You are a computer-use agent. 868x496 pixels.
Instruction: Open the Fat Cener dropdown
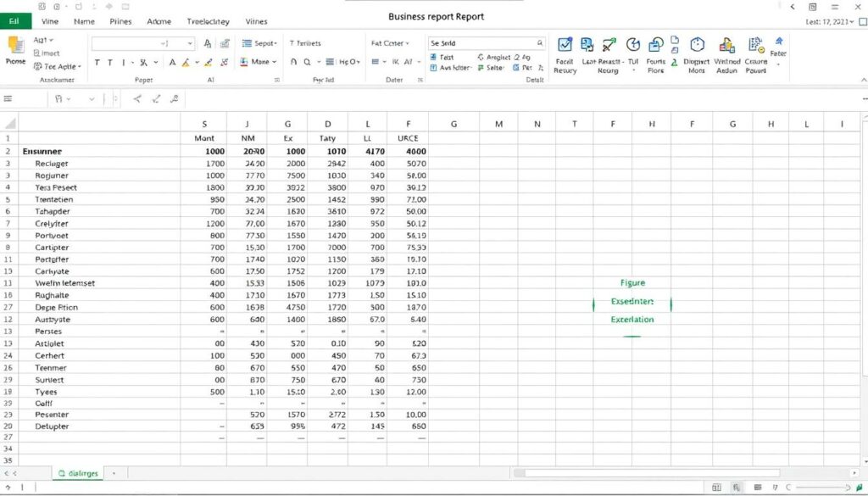click(390, 43)
